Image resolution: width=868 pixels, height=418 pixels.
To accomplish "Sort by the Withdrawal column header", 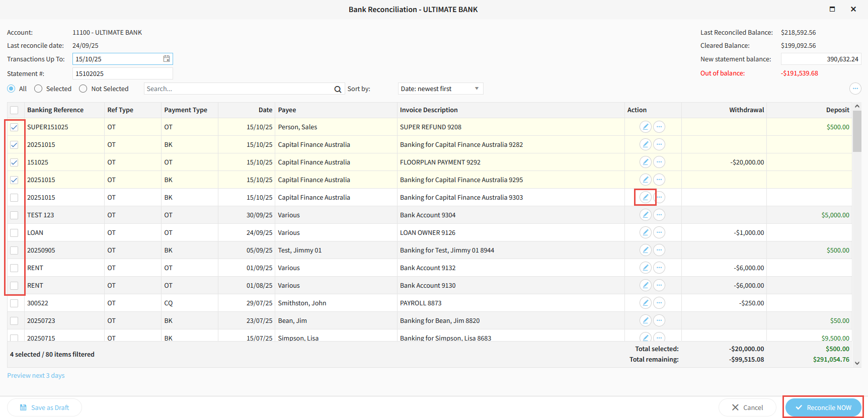I will pos(746,110).
